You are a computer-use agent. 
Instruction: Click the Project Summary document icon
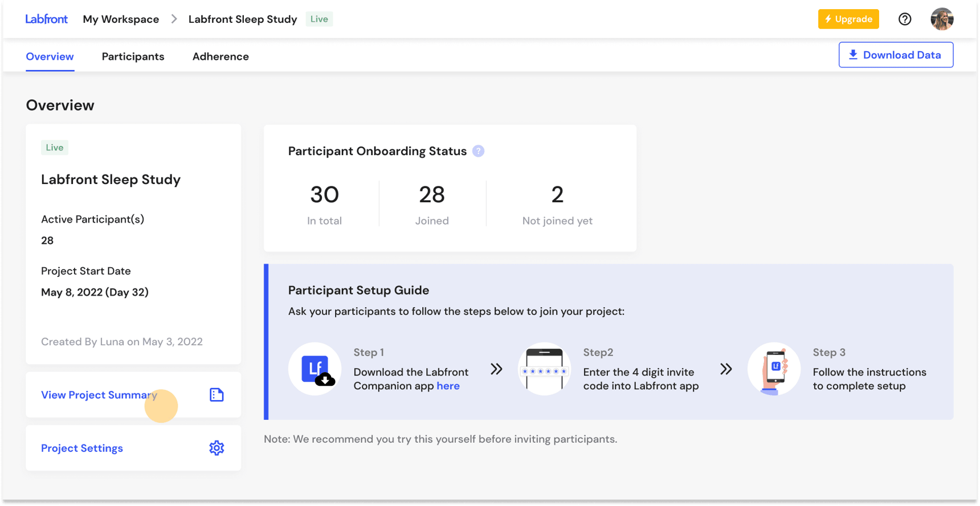click(217, 395)
